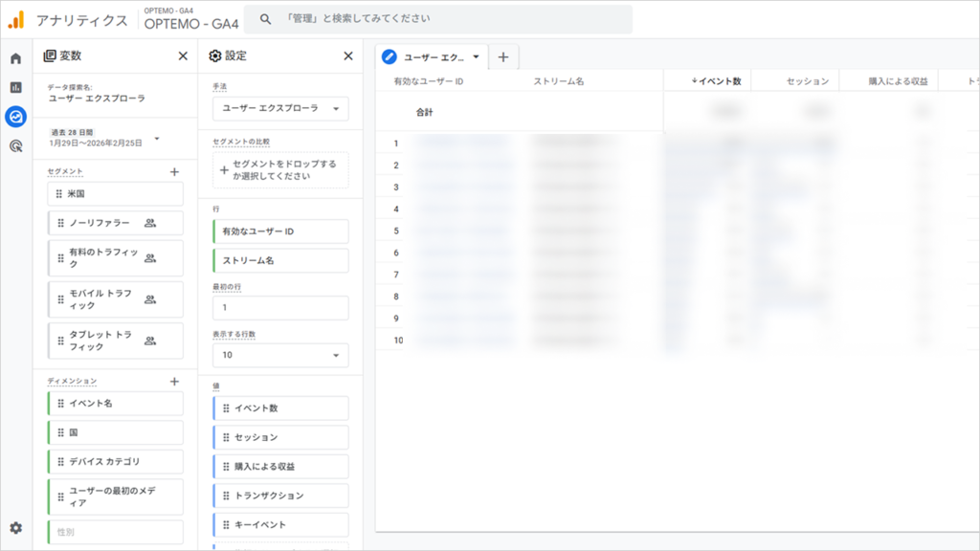Select the Reports icon in the left navigation
Image resolution: width=980 pixels, height=551 pixels.
(x=14, y=86)
